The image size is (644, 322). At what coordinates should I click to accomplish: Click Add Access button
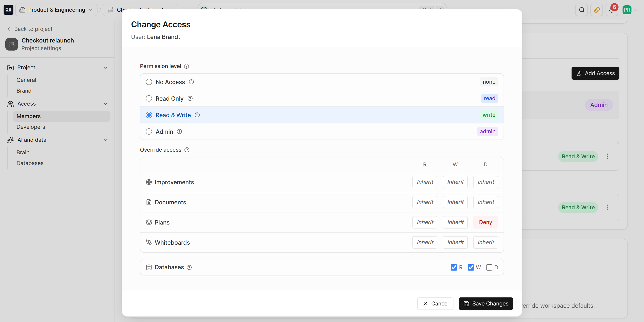(x=595, y=73)
